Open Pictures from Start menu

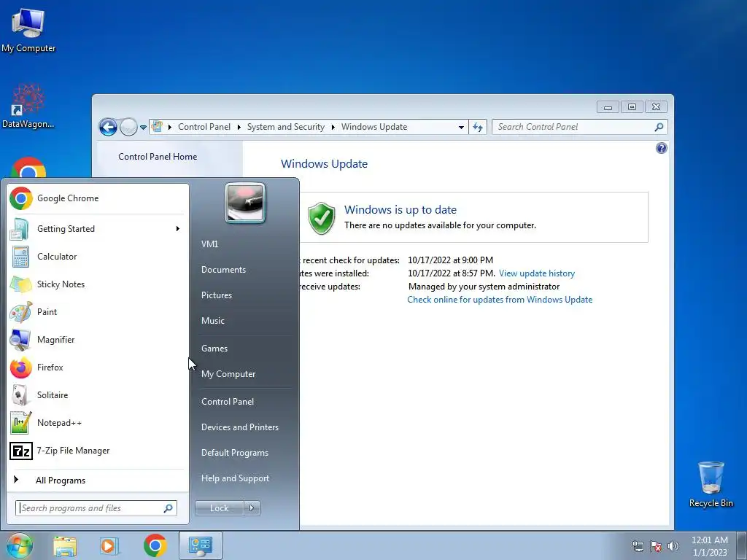(216, 295)
